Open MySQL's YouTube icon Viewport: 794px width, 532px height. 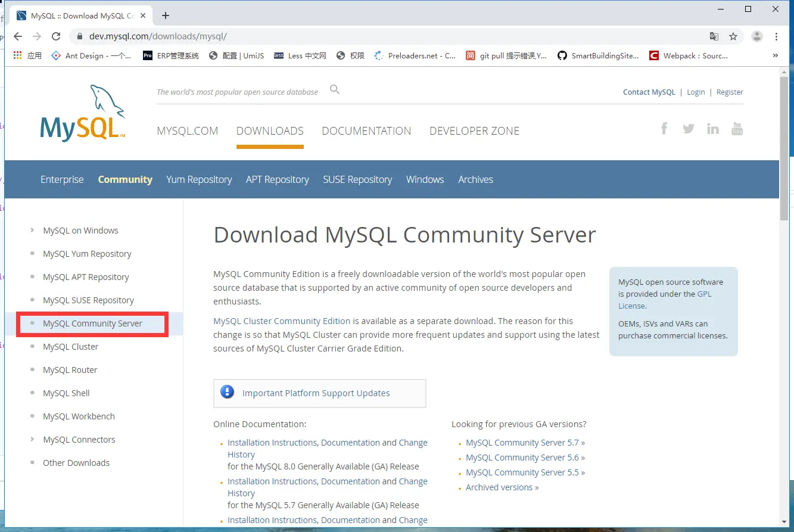point(737,128)
